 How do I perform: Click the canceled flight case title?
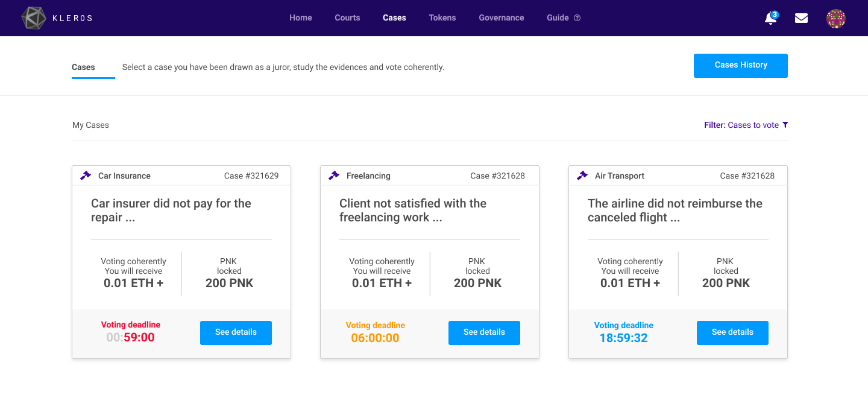pyautogui.click(x=675, y=211)
